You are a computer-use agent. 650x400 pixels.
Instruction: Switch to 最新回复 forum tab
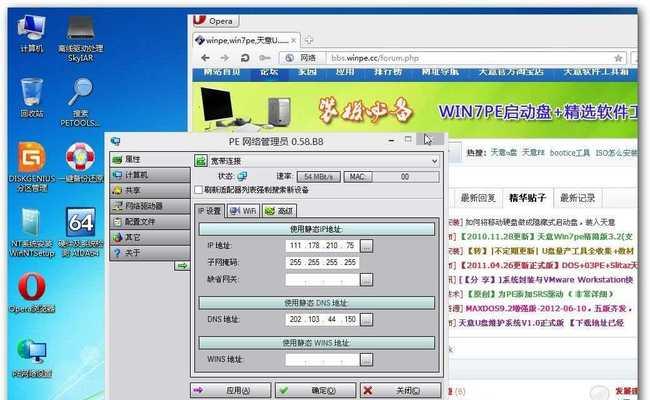click(478, 198)
